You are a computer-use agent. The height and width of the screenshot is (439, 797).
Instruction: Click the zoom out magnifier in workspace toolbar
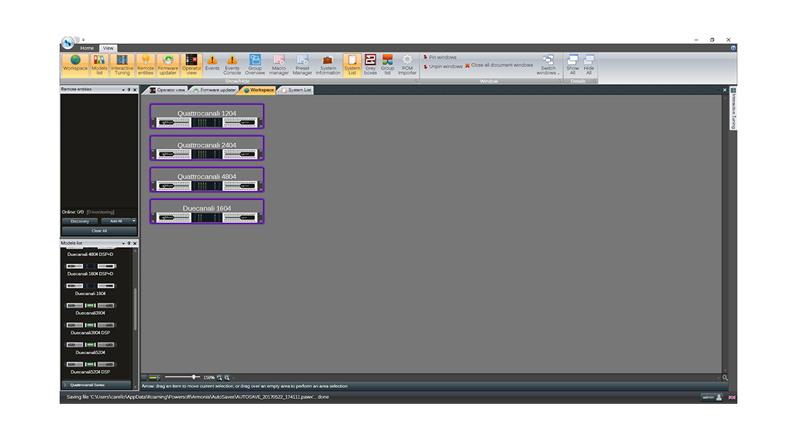(220, 378)
